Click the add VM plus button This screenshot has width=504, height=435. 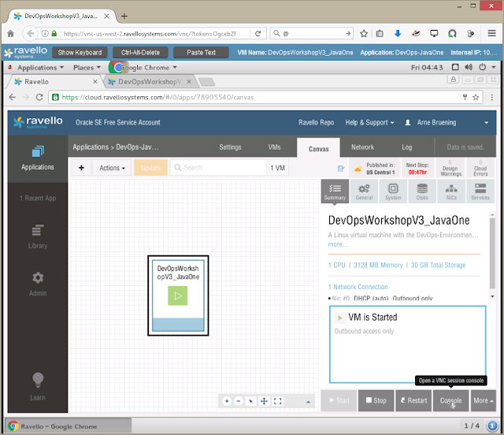coord(81,168)
